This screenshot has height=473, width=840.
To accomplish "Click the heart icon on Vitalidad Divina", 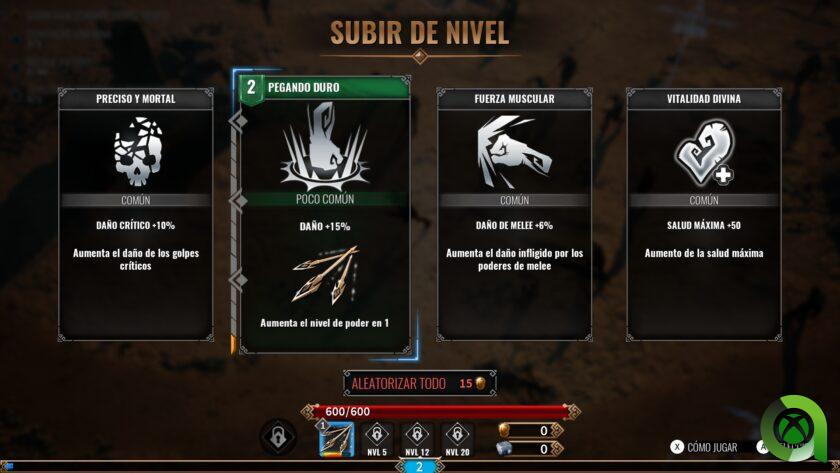I will tap(705, 153).
